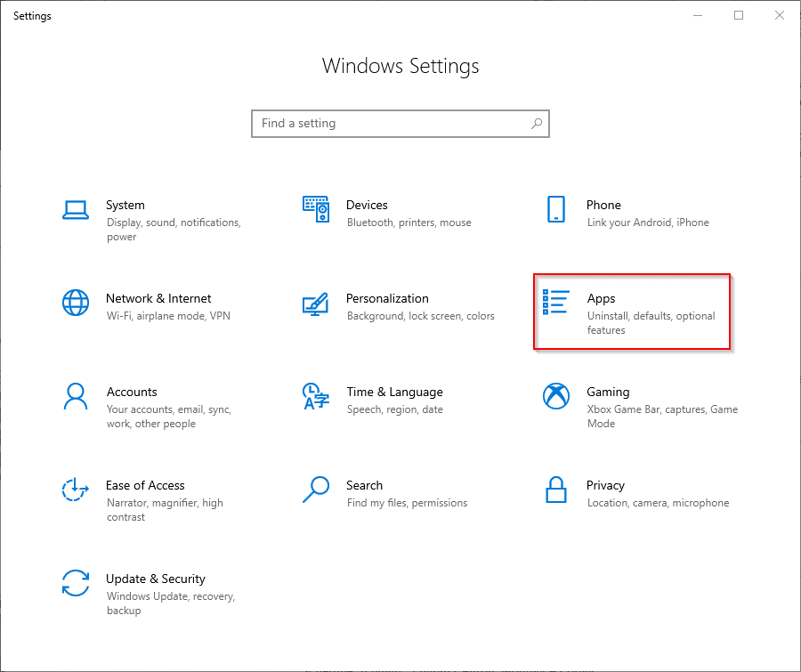Screen dimensions: 801x672
Task: Click 'Uninstall, defaults, optional features' text
Action: pyautogui.click(x=651, y=323)
